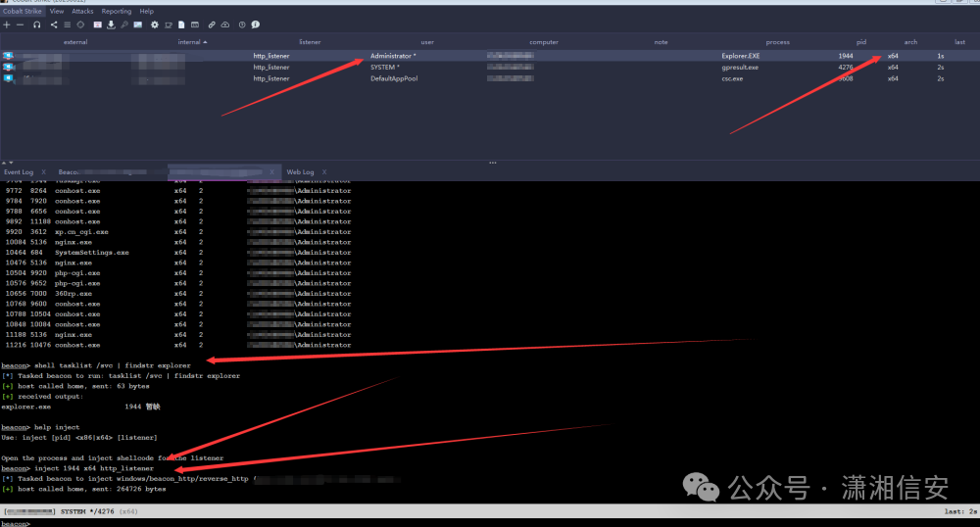The width and height of the screenshot is (980, 527).
Task: Click the plus connect icon in toolbar
Action: click(6, 24)
